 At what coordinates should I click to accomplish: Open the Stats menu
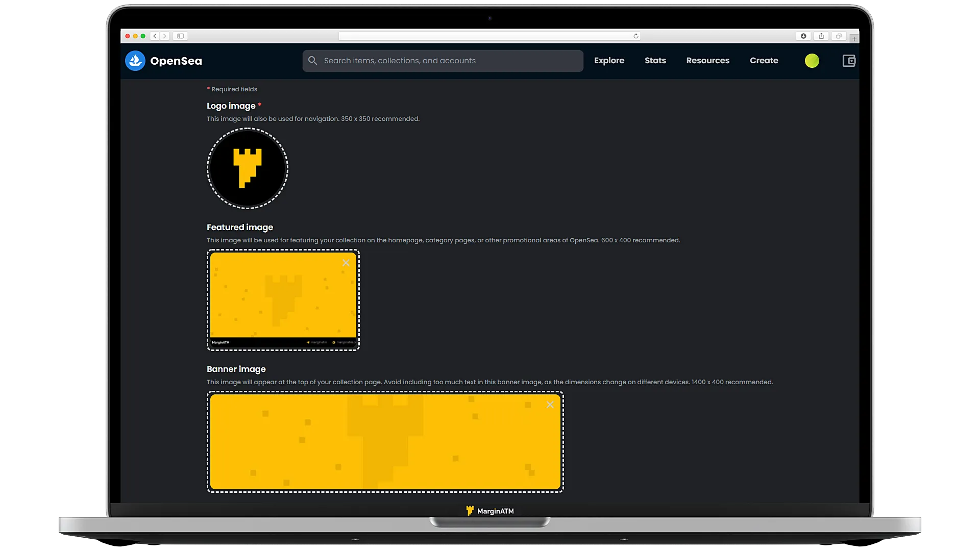click(655, 60)
